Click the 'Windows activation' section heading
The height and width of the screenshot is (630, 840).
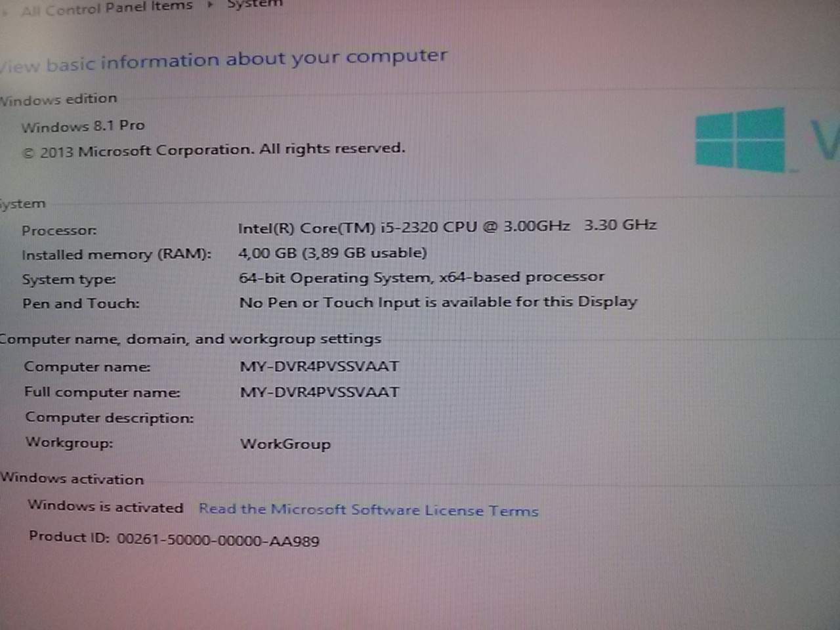[72, 478]
